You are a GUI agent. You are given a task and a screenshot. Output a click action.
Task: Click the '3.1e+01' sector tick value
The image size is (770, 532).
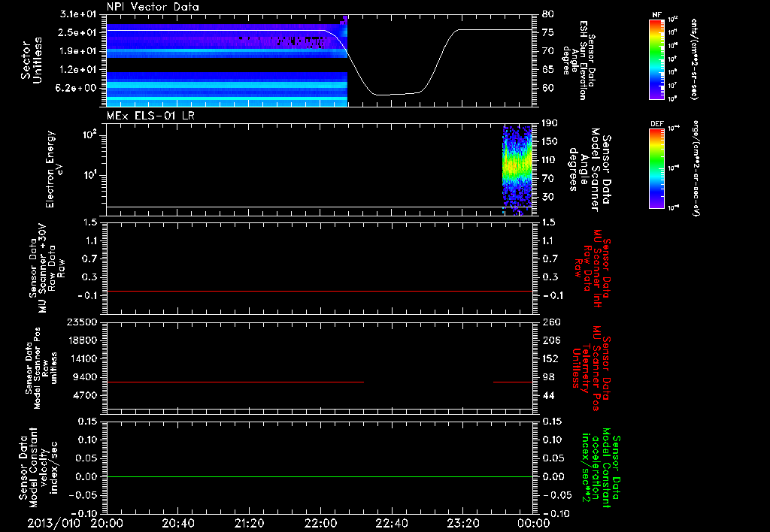pyautogui.click(x=77, y=14)
